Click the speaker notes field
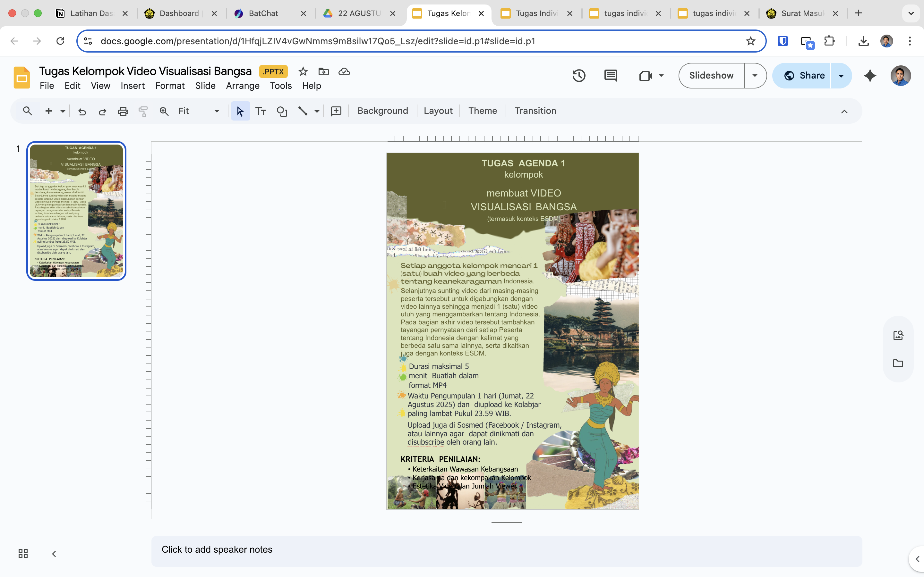This screenshot has height=577, width=924. point(506,549)
